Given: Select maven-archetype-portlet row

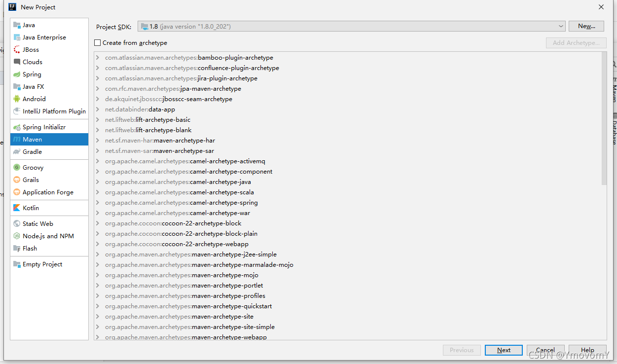Looking at the screenshot, I should [x=348, y=286].
